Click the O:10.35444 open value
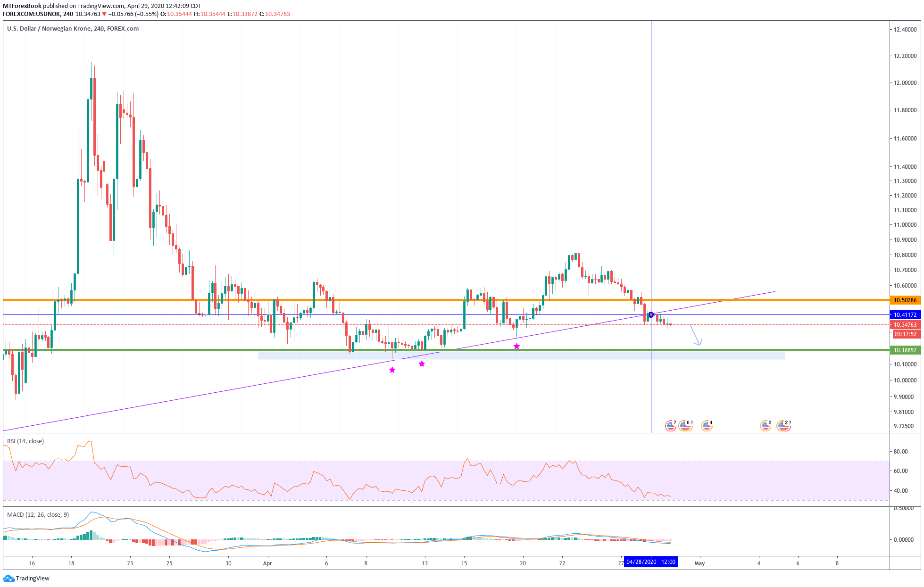The width and height of the screenshot is (924, 587). pyautogui.click(x=176, y=14)
